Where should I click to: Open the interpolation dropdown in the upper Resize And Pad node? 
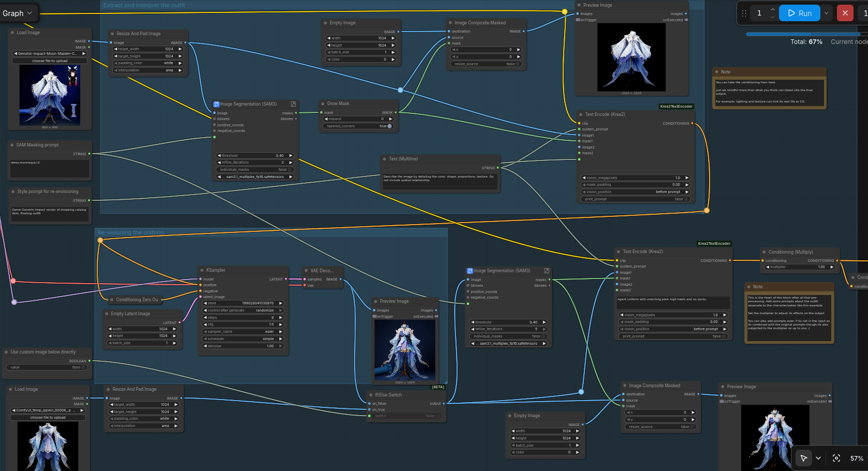[148, 70]
